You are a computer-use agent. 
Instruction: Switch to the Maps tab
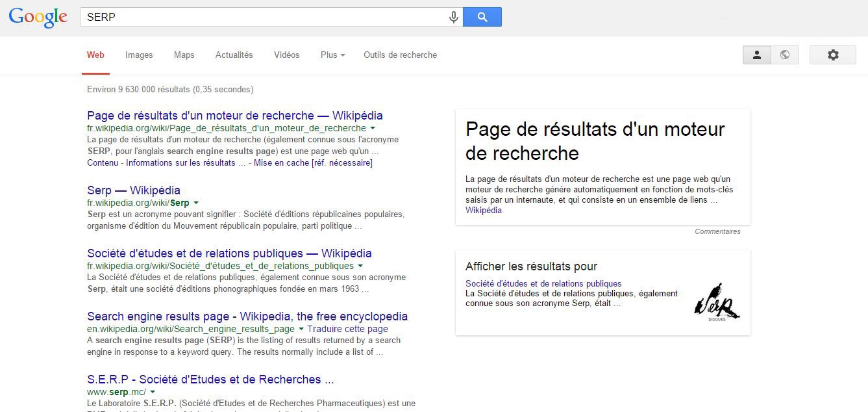(x=184, y=55)
